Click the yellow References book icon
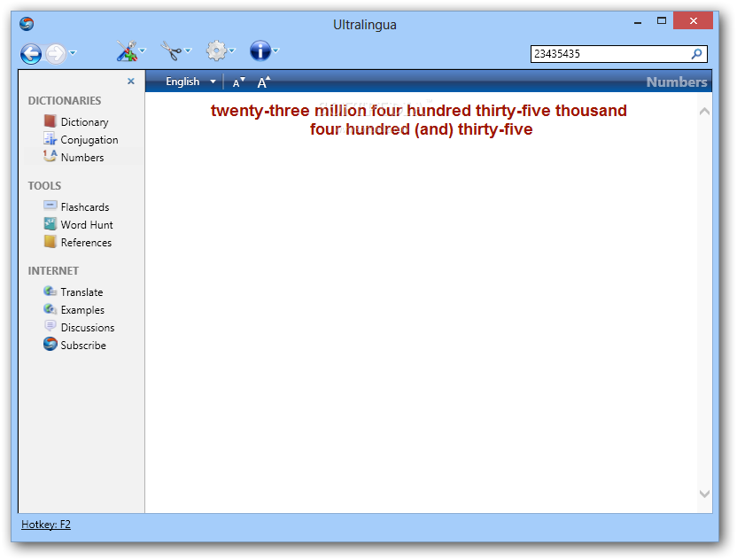Screen dimensions: 737x560 click(x=50, y=241)
